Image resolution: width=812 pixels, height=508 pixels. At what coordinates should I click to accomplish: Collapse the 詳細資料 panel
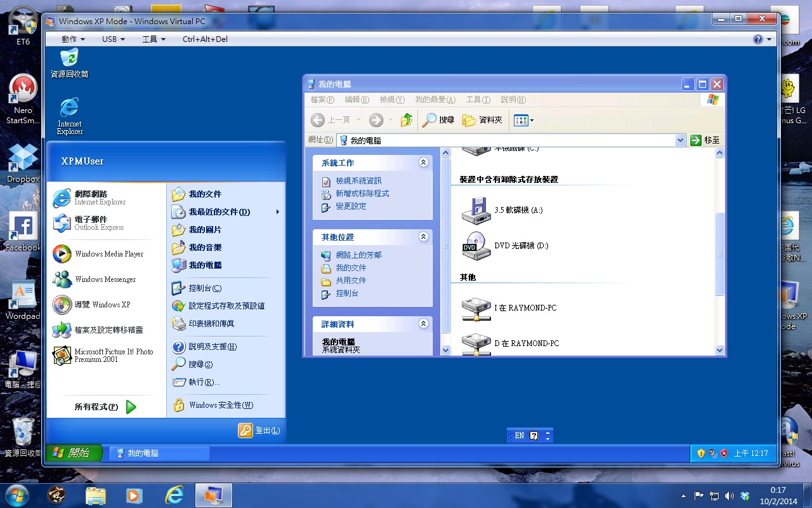click(424, 324)
